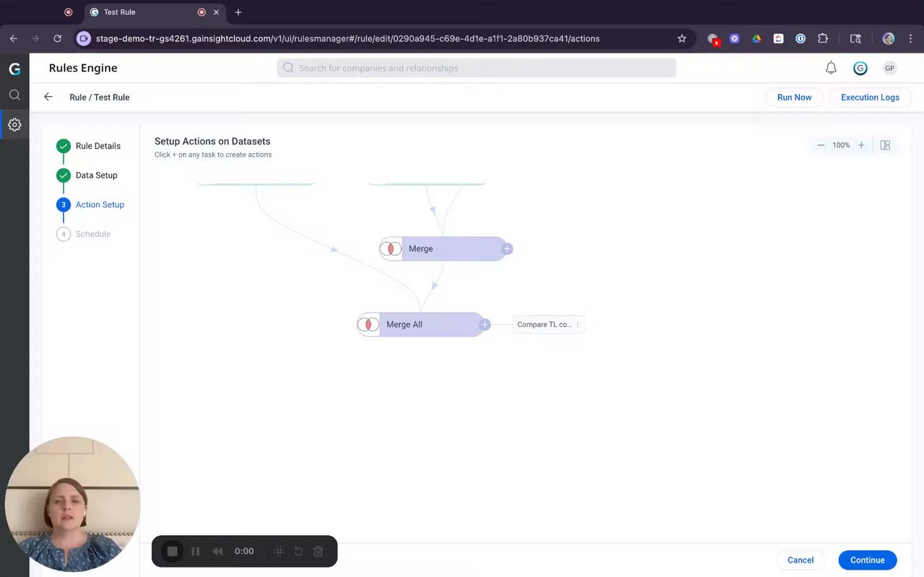Open the browser Extensions puzzle icon

(x=823, y=38)
